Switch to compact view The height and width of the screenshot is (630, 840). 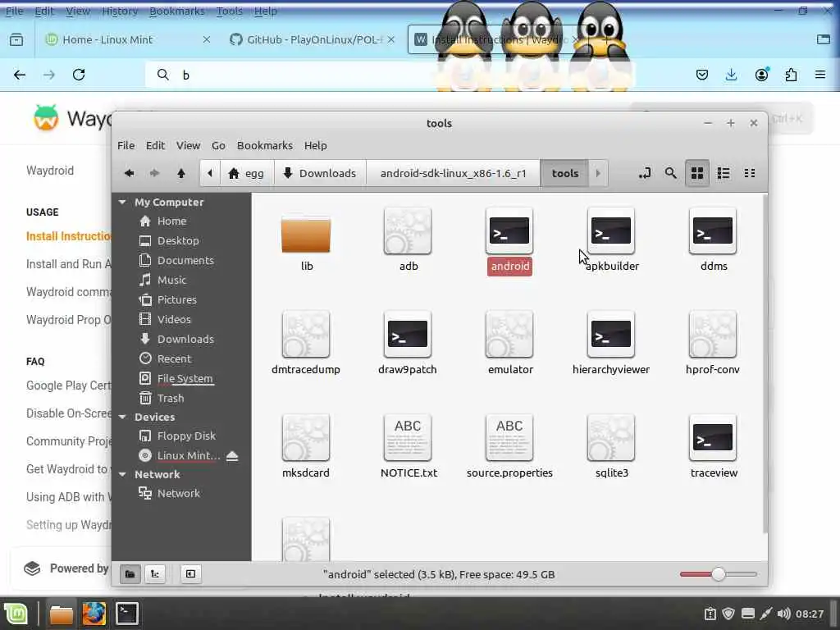pos(750,173)
